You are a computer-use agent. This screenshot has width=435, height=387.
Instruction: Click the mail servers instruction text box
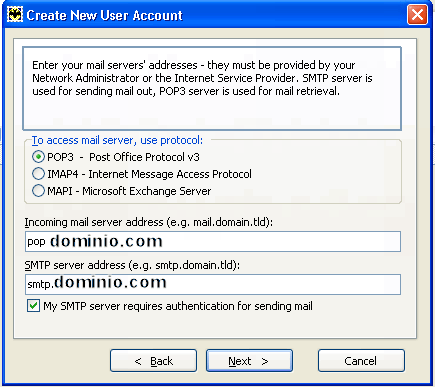212,88
